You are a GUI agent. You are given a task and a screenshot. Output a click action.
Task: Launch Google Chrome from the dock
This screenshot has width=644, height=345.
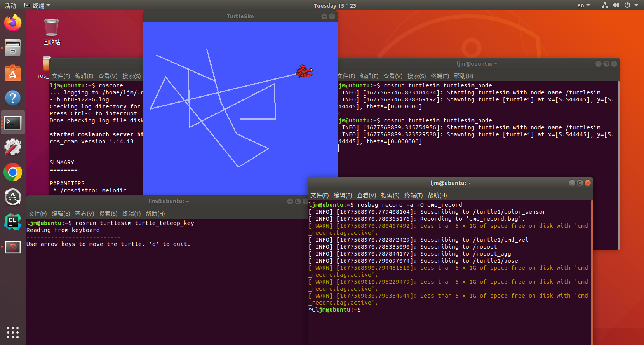point(13,172)
